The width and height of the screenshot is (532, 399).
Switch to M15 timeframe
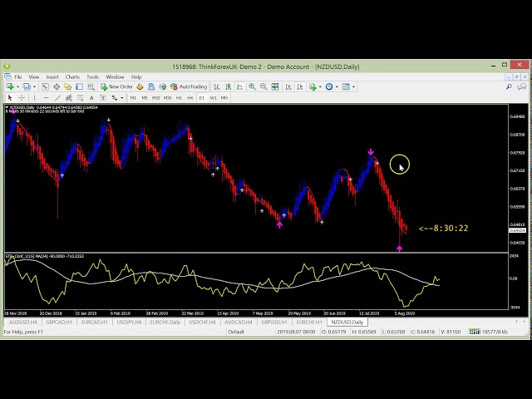[155, 98]
